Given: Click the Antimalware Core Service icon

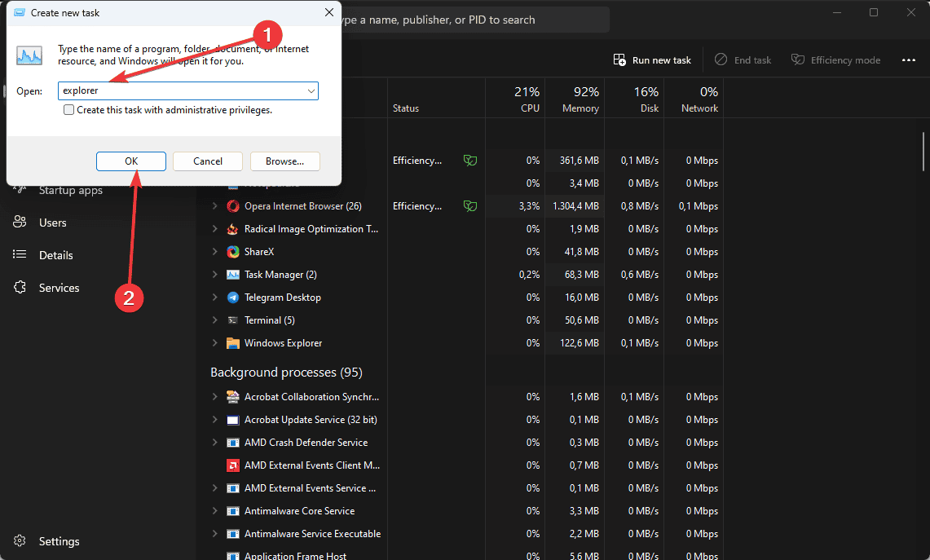Looking at the screenshot, I should (x=233, y=511).
